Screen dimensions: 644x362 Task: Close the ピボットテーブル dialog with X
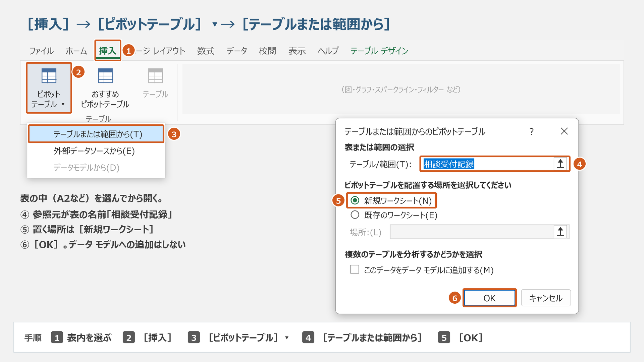tap(564, 131)
